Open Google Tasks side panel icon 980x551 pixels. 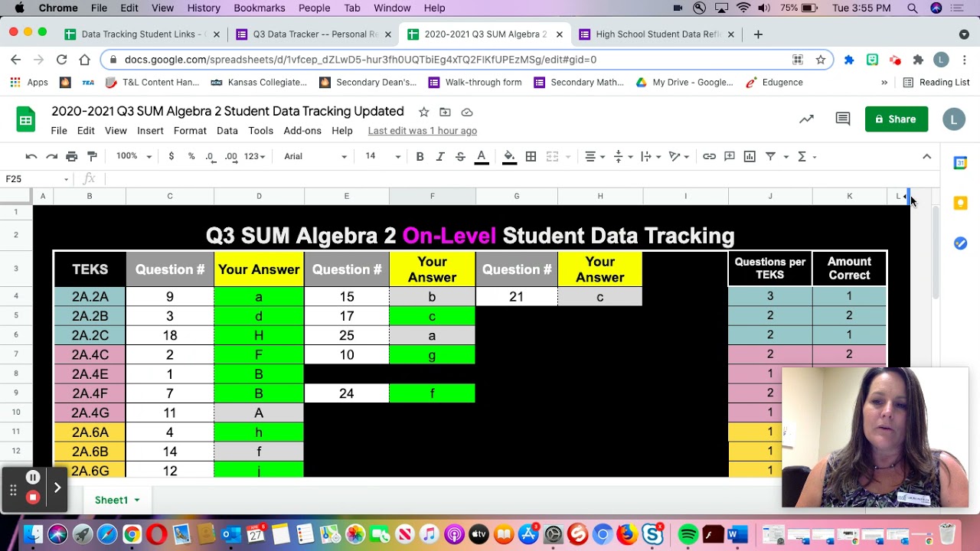[x=960, y=243]
